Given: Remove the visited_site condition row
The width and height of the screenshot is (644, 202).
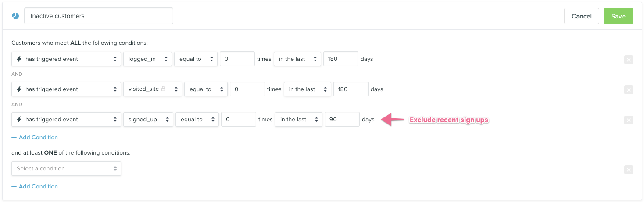Looking at the screenshot, I should click(628, 90).
